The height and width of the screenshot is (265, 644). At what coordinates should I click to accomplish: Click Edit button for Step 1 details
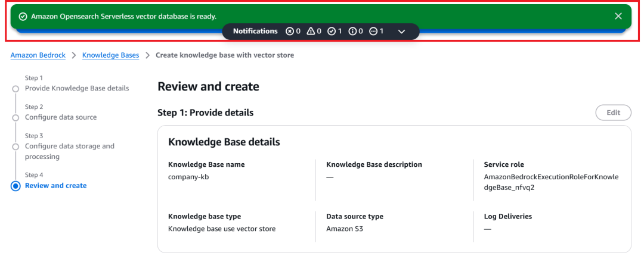tap(613, 113)
